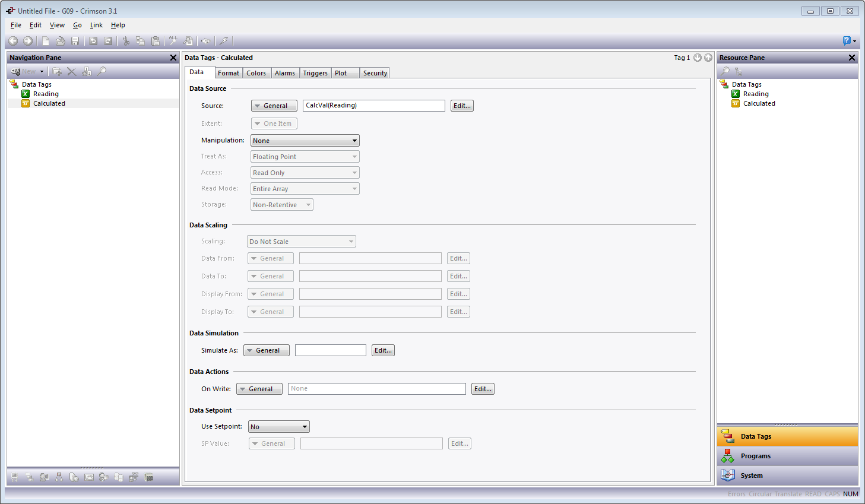Delete item with X icon in Navigation Pane

[x=71, y=71]
